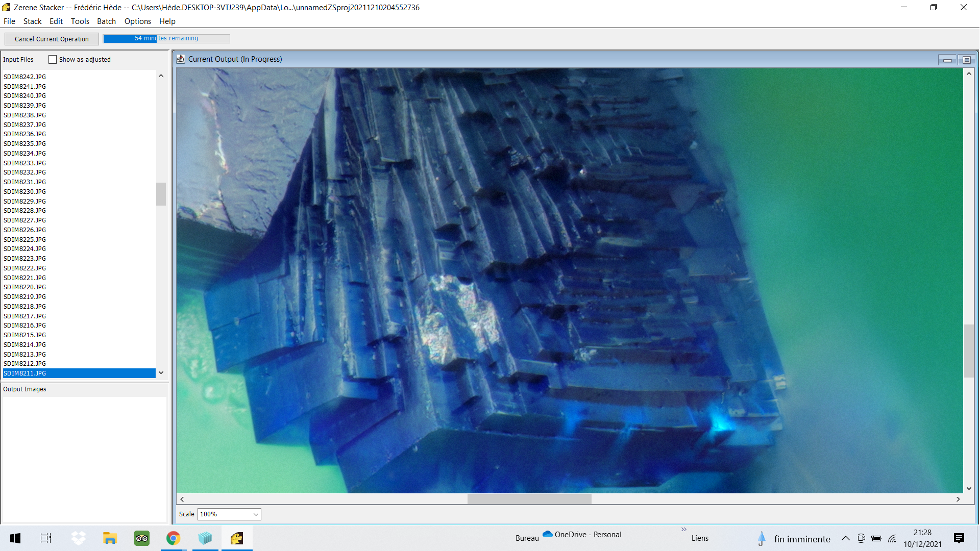980x551 pixels.
Task: Show hidden system tray icons chevron
Action: click(845, 538)
